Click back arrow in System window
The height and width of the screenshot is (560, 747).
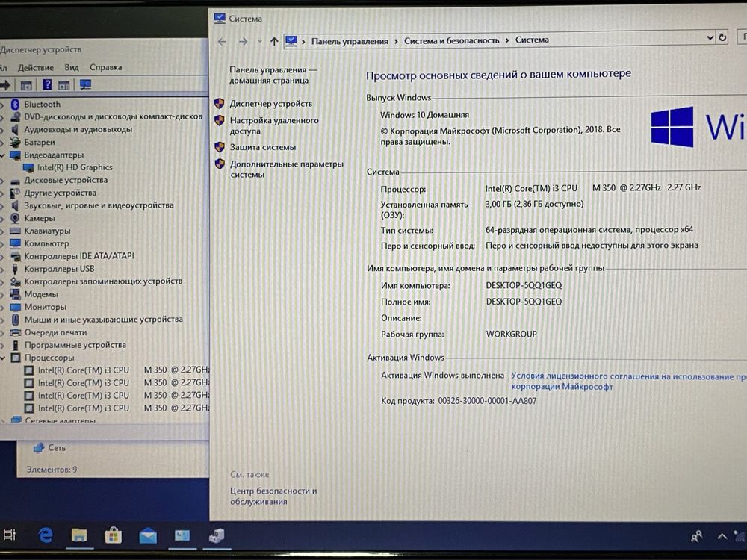222,41
